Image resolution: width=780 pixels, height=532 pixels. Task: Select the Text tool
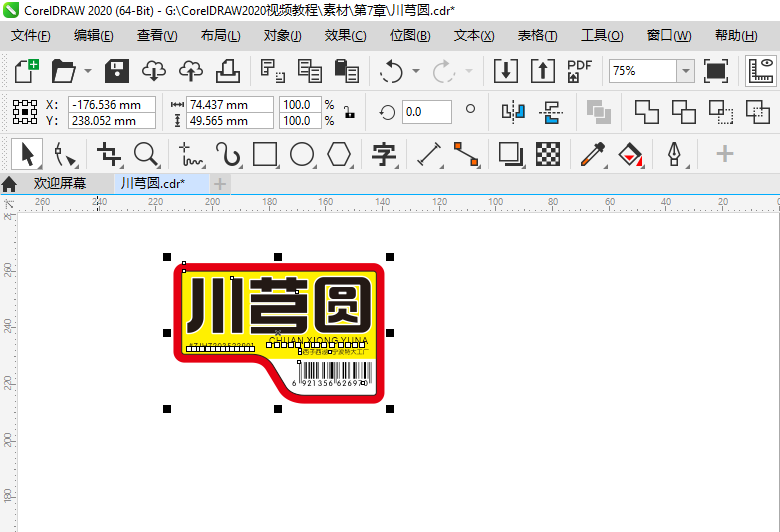(x=384, y=154)
